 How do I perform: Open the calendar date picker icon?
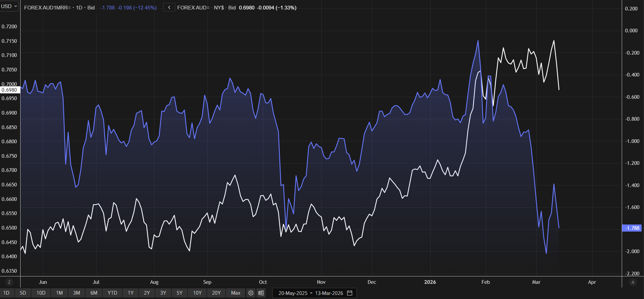tap(350, 293)
